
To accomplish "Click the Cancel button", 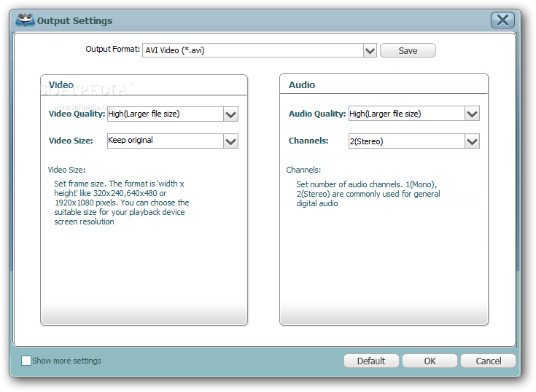I will point(488,361).
